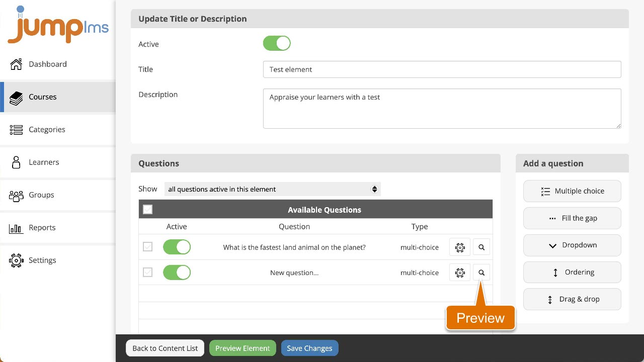The height and width of the screenshot is (362, 644).
Task: Go to Dashboard in sidebar
Action: click(x=58, y=64)
